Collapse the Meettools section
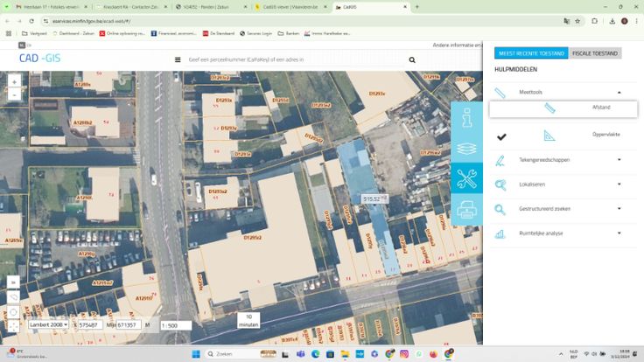 (619, 92)
